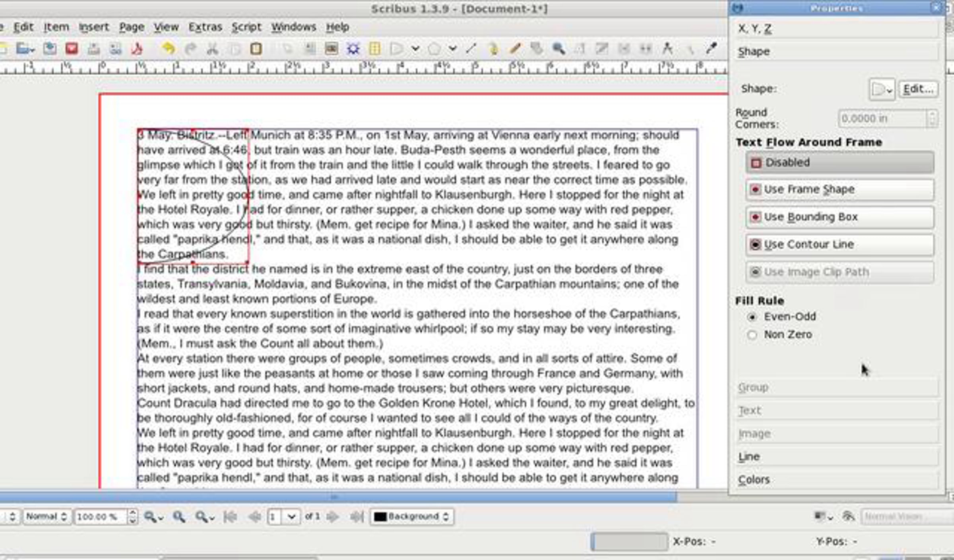Select Non Zero fill rule
Screen dimensions: 954x560
[752, 335]
